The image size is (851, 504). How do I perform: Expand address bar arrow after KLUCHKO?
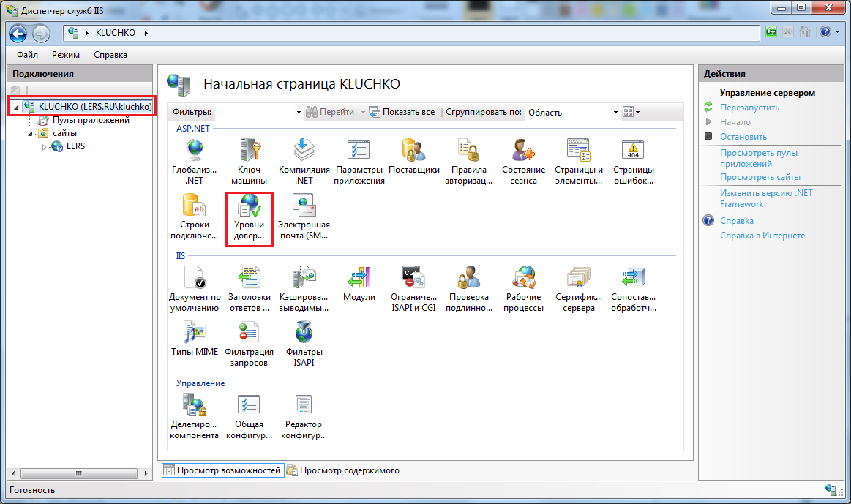tap(146, 33)
